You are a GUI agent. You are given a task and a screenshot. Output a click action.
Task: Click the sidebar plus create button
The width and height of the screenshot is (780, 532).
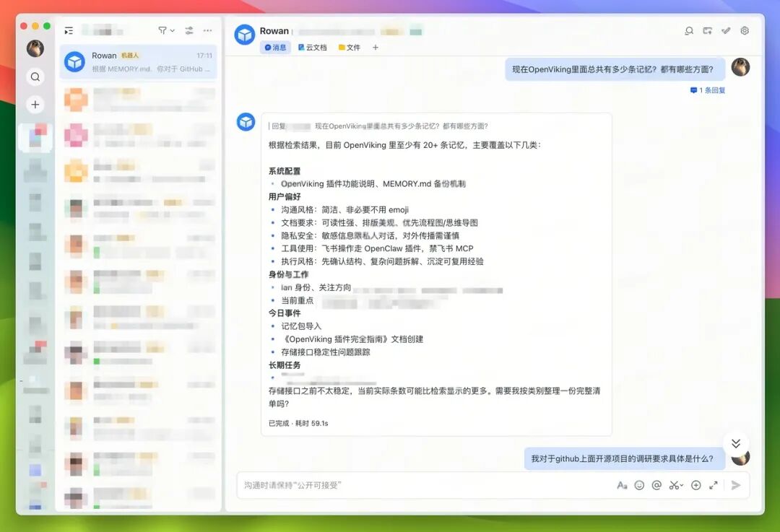pyautogui.click(x=35, y=105)
